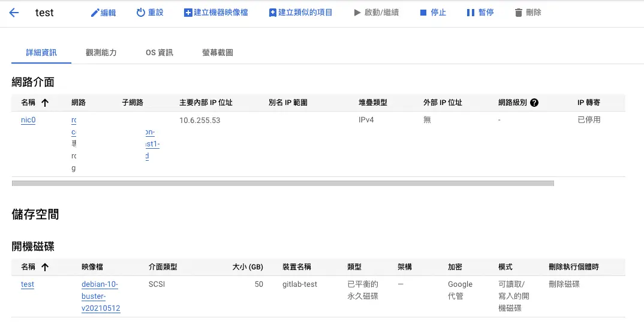Open the 螢幕截圖 tab

point(218,53)
